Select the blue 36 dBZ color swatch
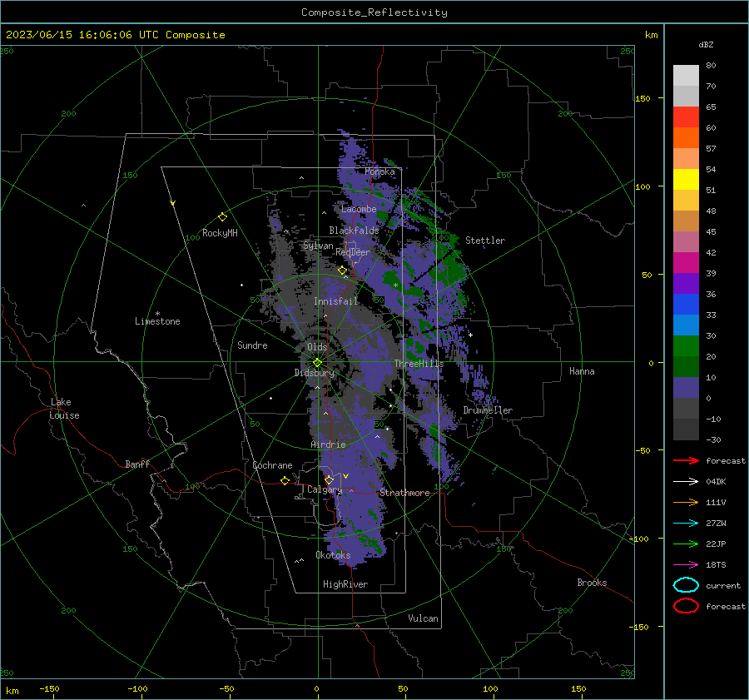The height and width of the screenshot is (700, 749). 686,304
